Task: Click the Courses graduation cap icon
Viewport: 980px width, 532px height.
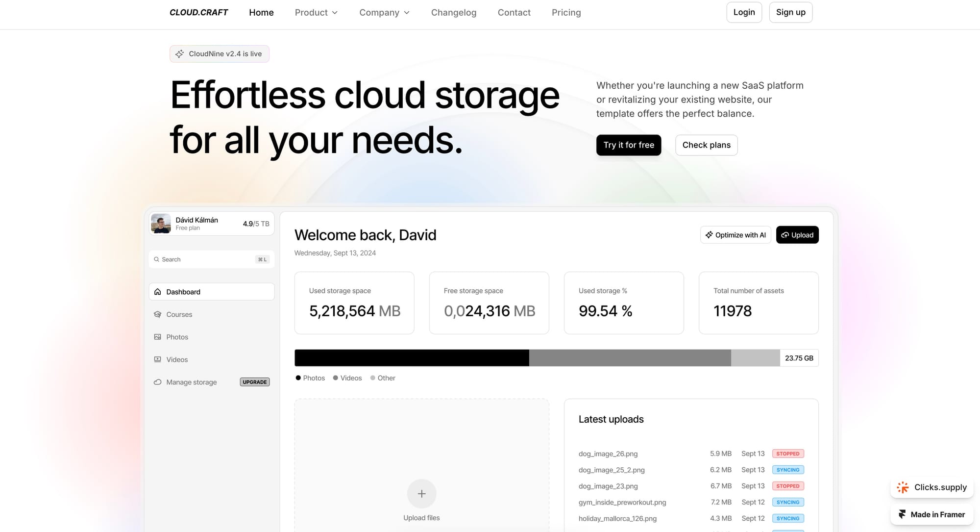Action: [x=157, y=314]
